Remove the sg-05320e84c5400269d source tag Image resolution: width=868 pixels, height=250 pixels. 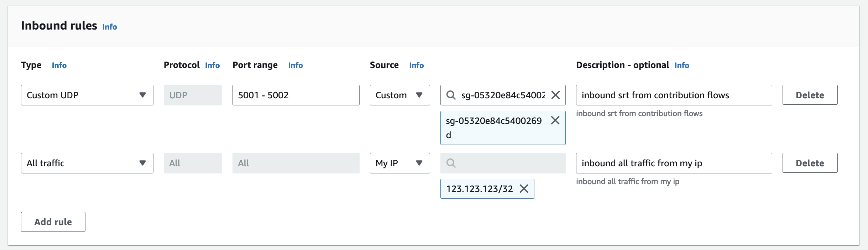point(555,121)
